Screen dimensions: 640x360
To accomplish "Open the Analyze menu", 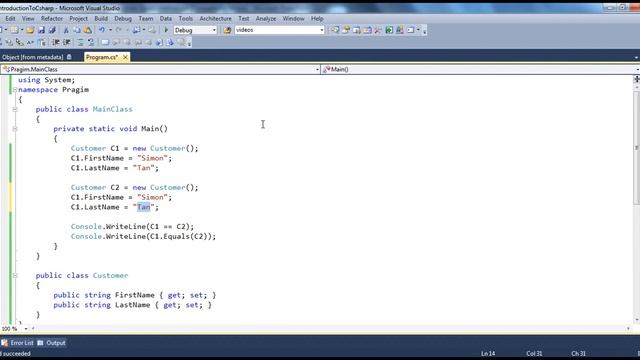I will click(266, 18).
